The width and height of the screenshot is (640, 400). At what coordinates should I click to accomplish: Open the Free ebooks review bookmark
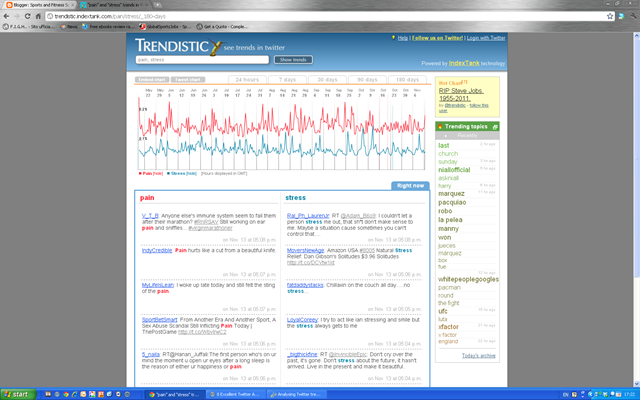pyautogui.click(x=108, y=27)
